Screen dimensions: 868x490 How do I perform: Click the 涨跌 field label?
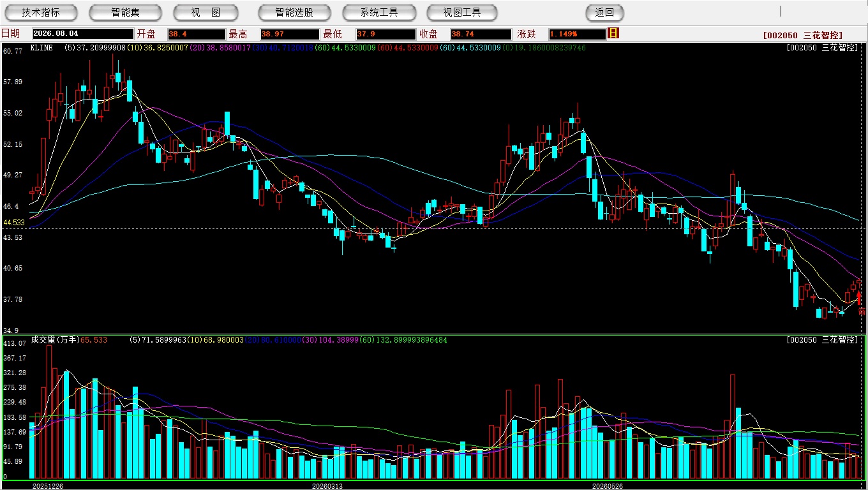coord(527,34)
